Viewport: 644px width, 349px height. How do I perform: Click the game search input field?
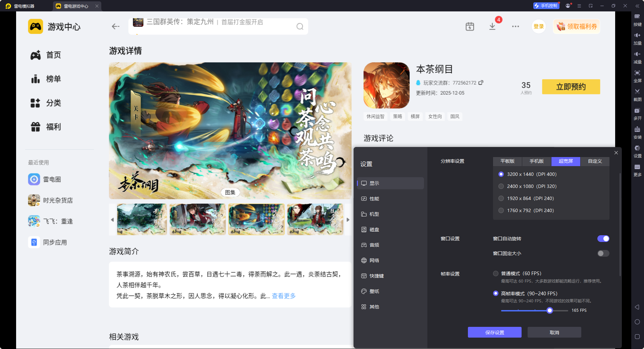[218, 27]
